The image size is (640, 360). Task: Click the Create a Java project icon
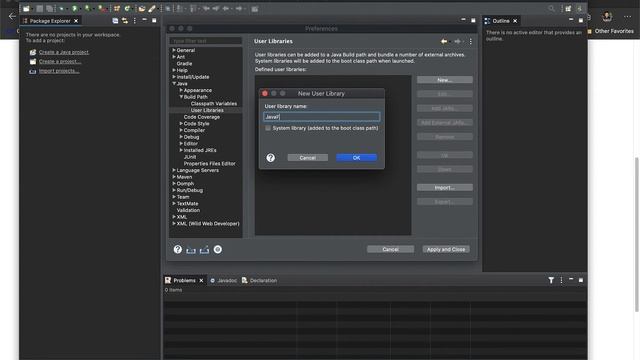33,52
